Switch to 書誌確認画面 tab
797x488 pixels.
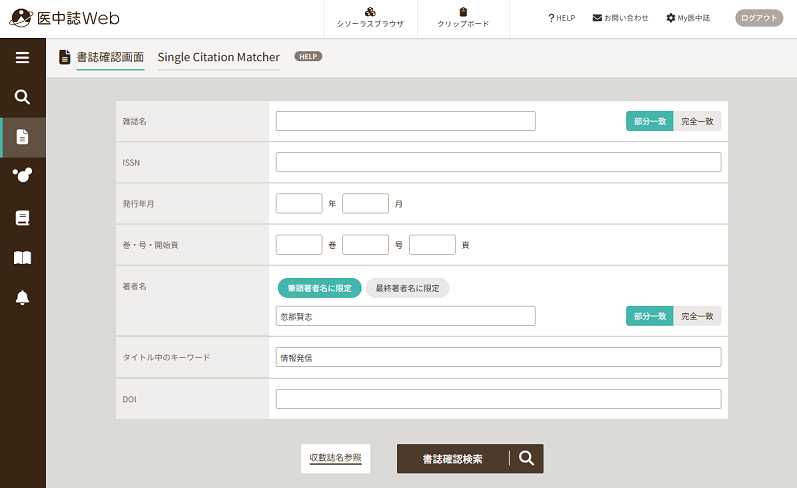click(110, 57)
